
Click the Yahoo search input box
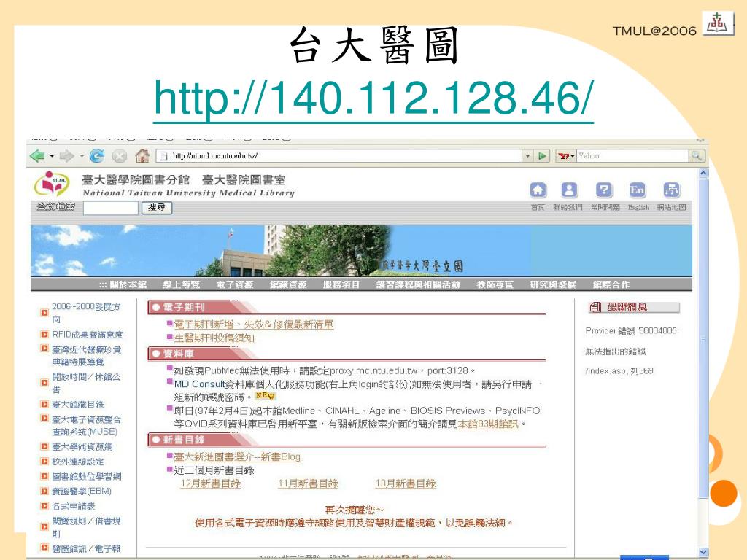tap(632, 156)
